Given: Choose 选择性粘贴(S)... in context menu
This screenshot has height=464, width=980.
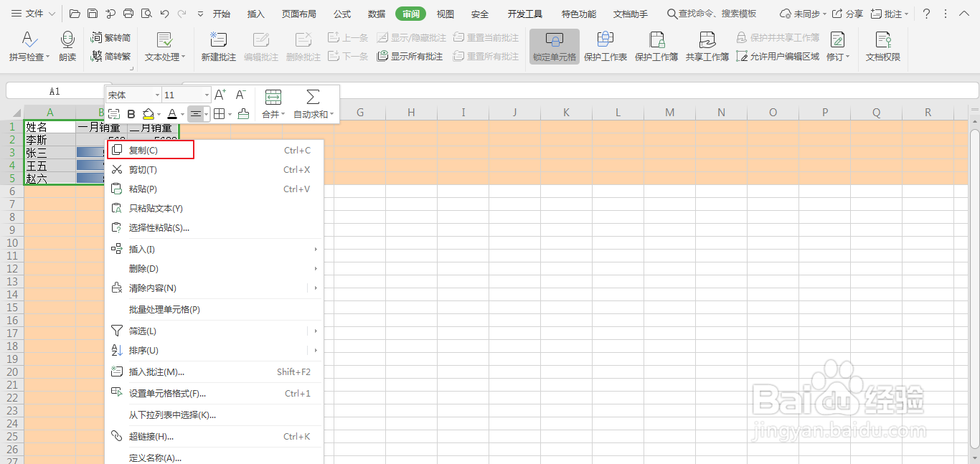Looking at the screenshot, I should point(214,228).
